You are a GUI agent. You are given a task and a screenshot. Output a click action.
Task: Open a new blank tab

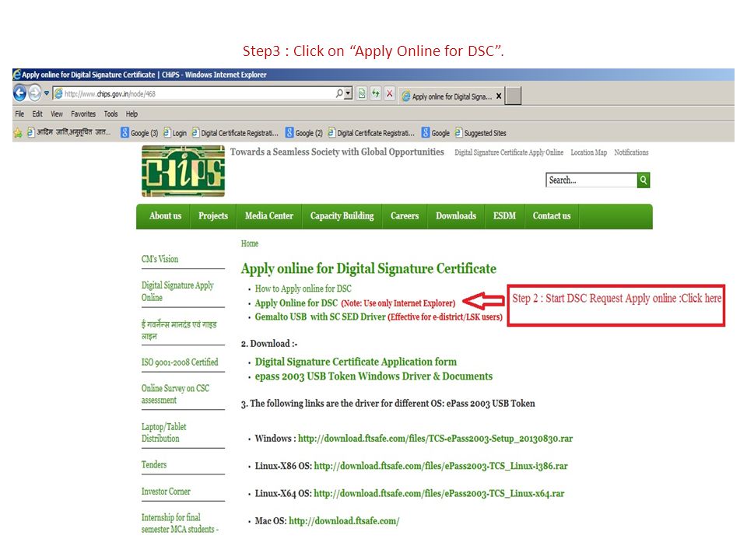click(513, 96)
